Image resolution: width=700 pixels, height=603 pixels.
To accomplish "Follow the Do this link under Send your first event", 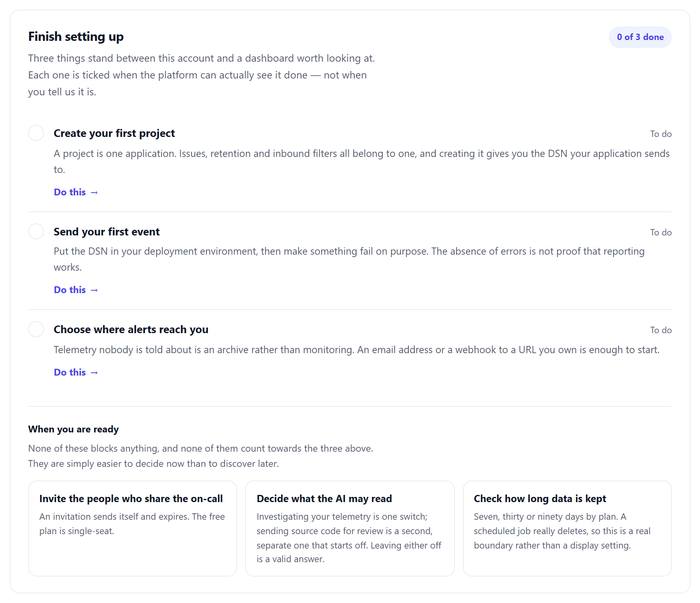I will pos(76,290).
